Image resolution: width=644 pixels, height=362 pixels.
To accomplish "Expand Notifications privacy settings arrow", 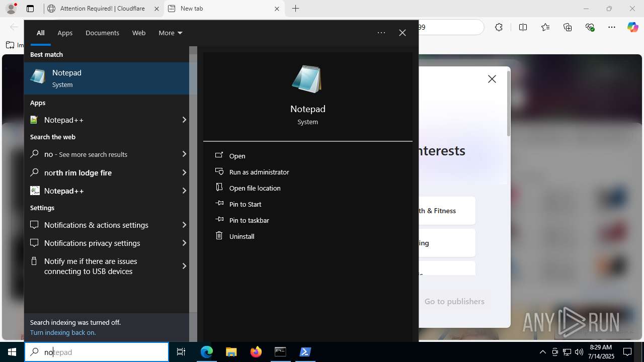I will (184, 243).
